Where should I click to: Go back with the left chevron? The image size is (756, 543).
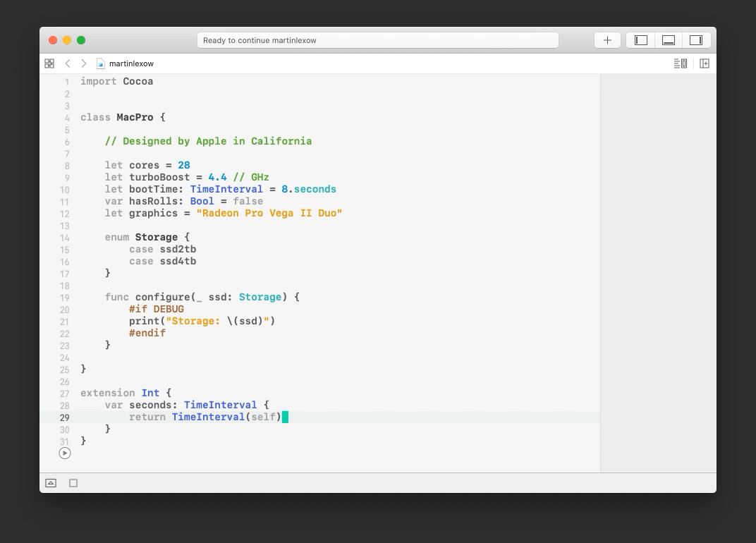click(68, 63)
